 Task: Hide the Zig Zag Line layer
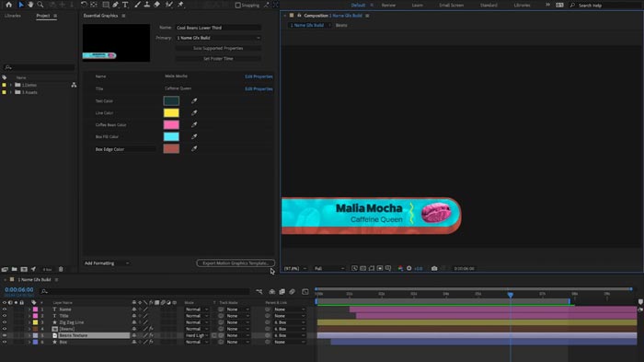point(5,322)
